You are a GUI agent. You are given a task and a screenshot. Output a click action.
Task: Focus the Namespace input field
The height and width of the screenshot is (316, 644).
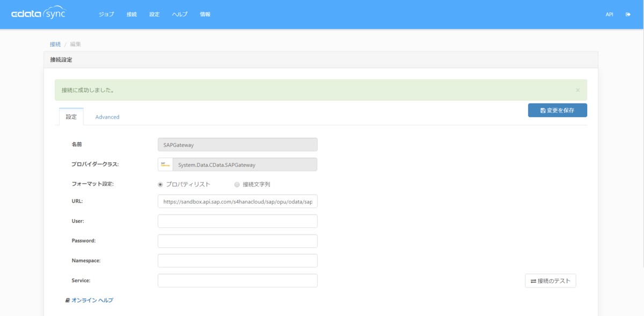pyautogui.click(x=238, y=261)
